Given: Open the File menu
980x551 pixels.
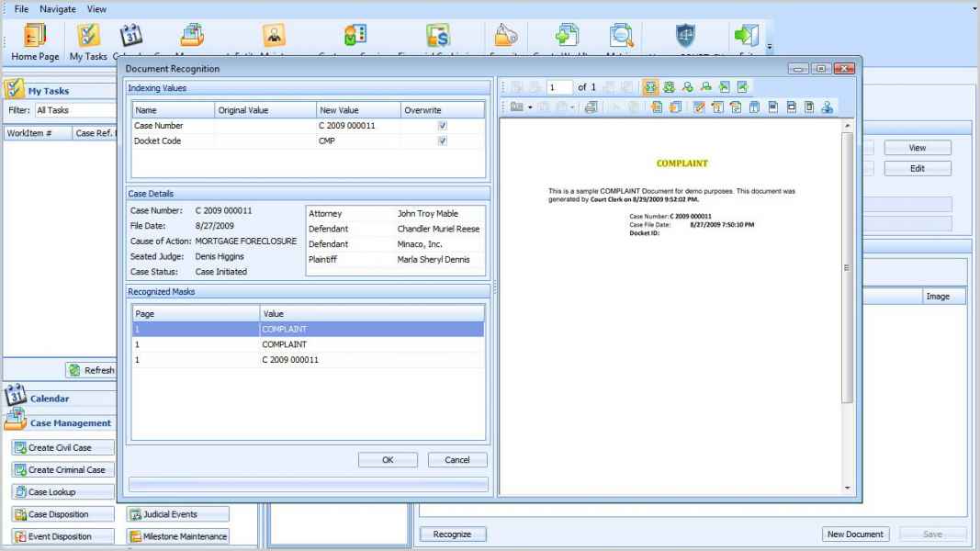Looking at the screenshot, I should coord(24,8).
